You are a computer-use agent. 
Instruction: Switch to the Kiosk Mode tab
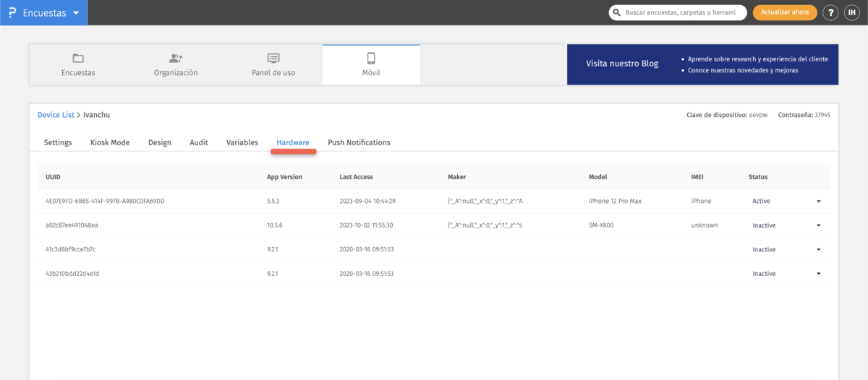pyautogui.click(x=110, y=142)
